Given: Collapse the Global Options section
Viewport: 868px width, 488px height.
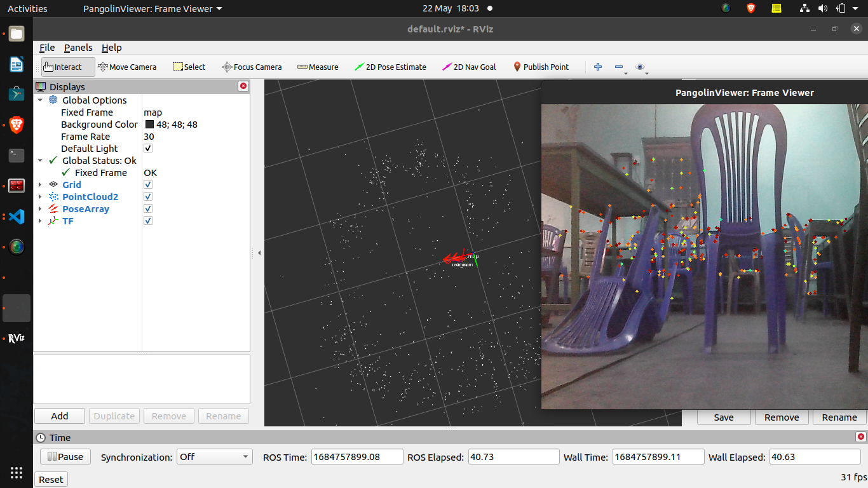Looking at the screenshot, I should [x=40, y=100].
